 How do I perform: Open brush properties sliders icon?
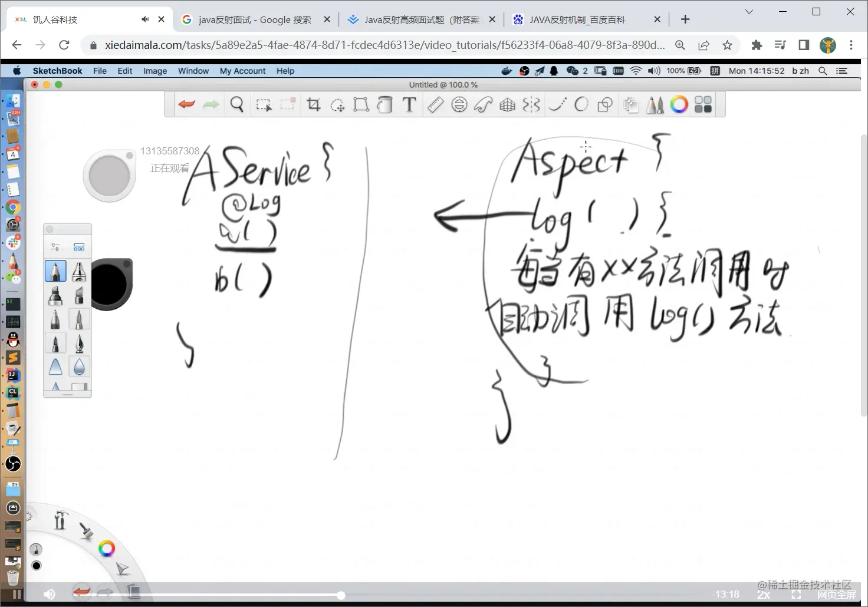click(55, 247)
